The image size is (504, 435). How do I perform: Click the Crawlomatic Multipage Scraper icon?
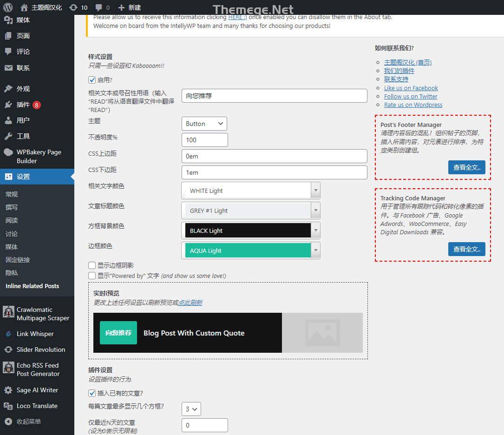click(x=8, y=311)
